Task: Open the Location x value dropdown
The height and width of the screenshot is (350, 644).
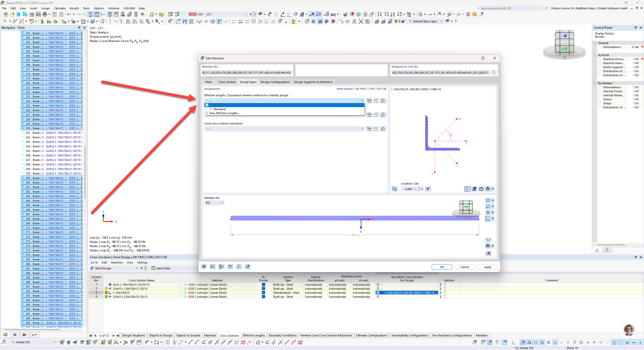Action: tap(415, 189)
